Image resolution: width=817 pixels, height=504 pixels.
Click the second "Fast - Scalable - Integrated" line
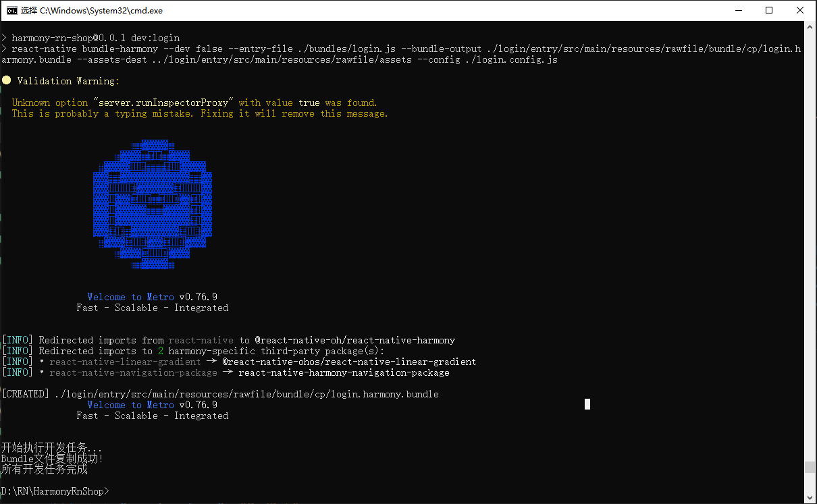point(152,416)
